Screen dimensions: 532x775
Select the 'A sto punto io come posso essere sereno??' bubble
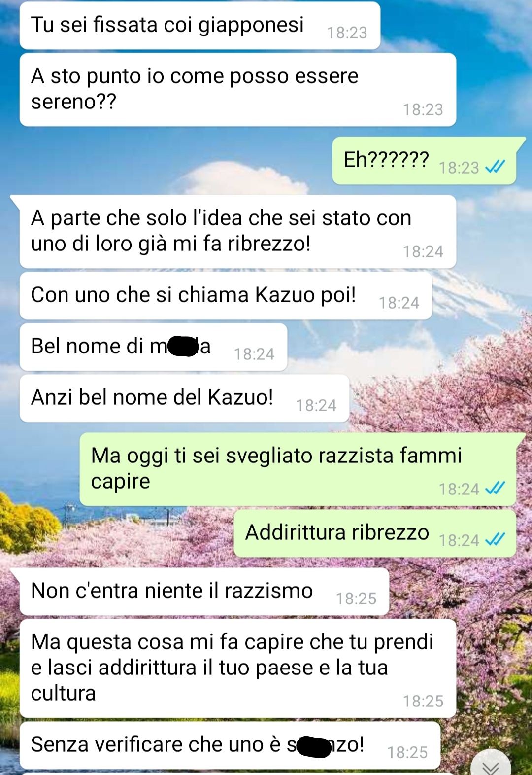click(238, 90)
